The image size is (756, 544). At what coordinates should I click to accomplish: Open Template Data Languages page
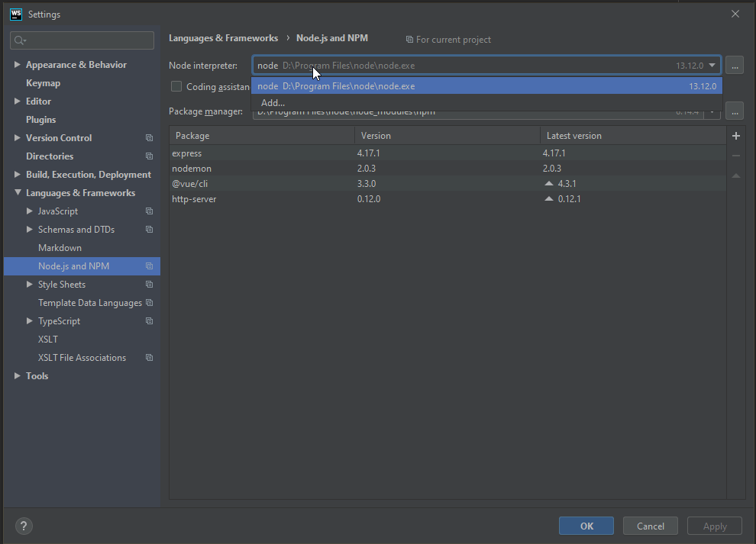tap(89, 303)
